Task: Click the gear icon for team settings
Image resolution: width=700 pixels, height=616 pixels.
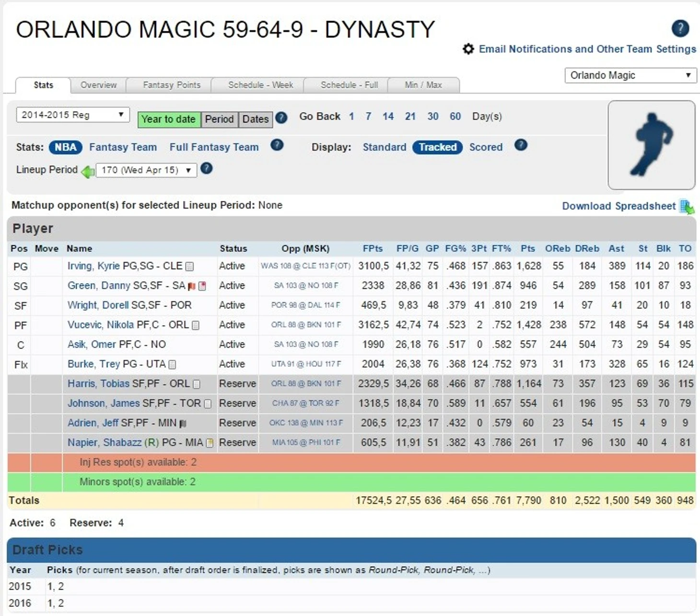Action: tap(468, 49)
